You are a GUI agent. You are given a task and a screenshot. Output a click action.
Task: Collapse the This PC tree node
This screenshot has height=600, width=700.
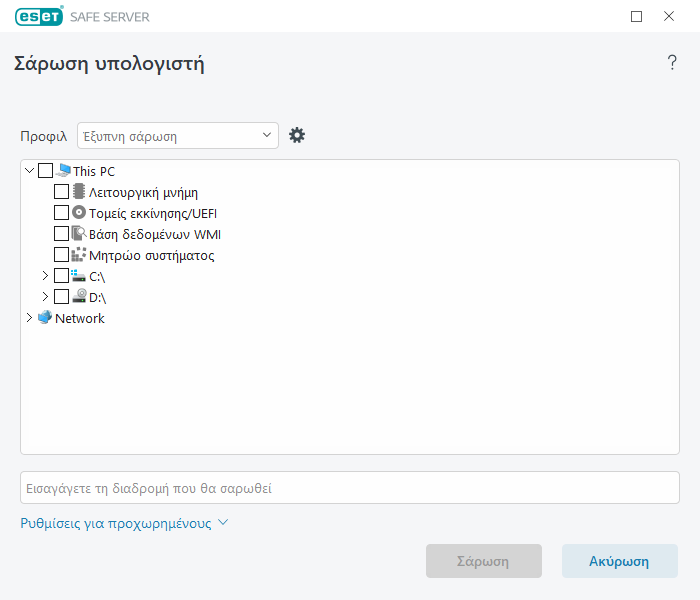point(29,171)
